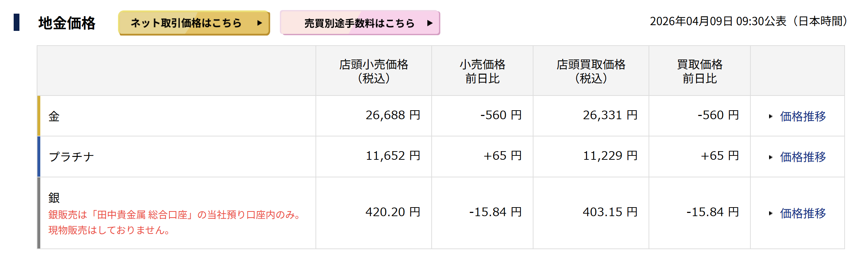Select the 金 row label
868x256 pixels.
pos(54,116)
